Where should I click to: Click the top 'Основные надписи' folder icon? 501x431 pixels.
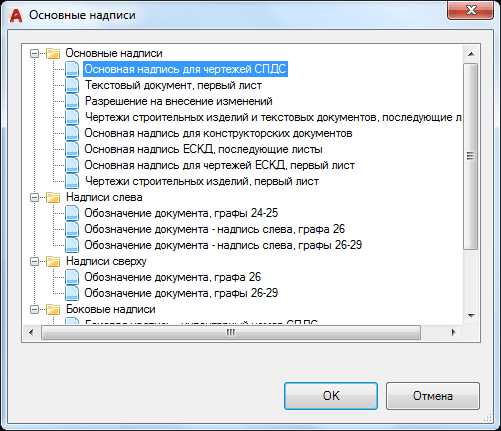point(53,53)
